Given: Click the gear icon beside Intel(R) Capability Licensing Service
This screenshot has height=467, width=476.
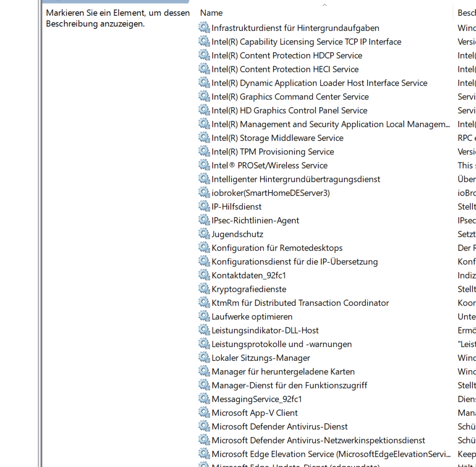Looking at the screenshot, I should pyautogui.click(x=204, y=41).
